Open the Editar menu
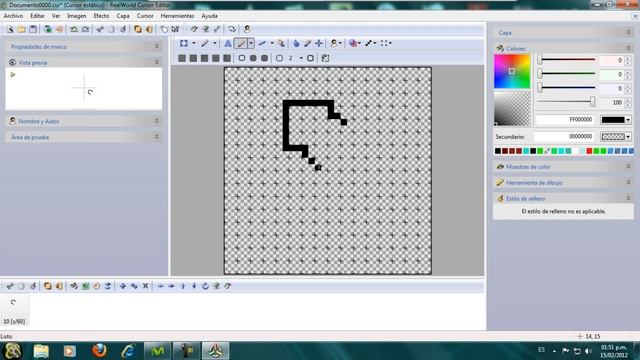 click(37, 16)
